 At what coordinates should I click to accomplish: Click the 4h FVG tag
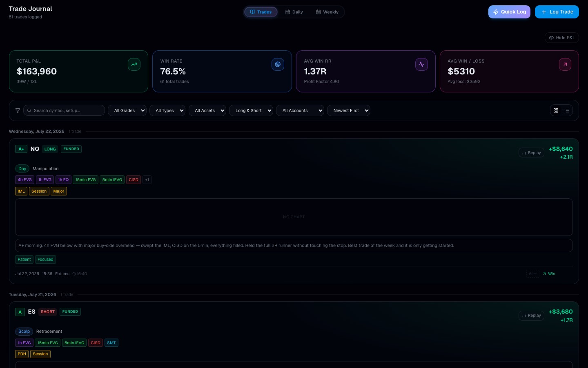click(x=24, y=180)
